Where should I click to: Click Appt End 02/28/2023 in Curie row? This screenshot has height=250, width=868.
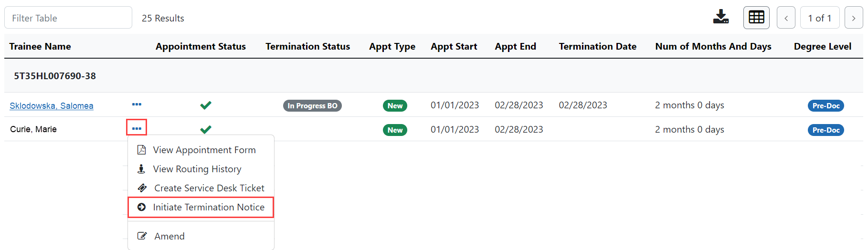click(519, 129)
